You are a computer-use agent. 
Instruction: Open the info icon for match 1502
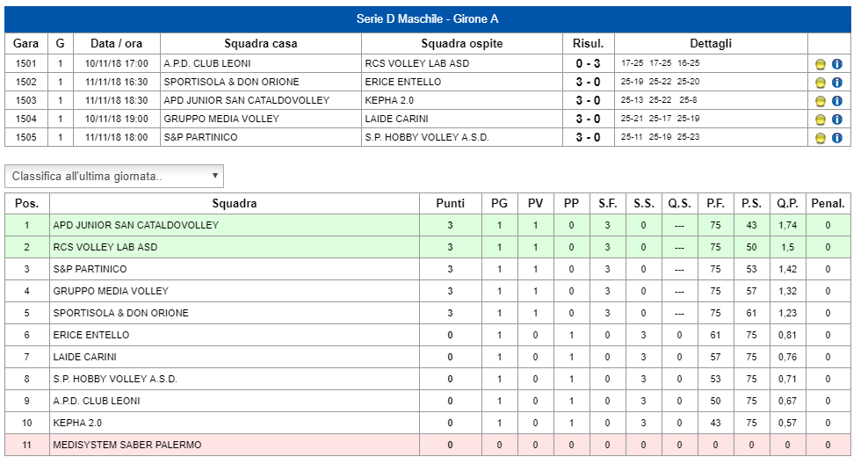(837, 83)
